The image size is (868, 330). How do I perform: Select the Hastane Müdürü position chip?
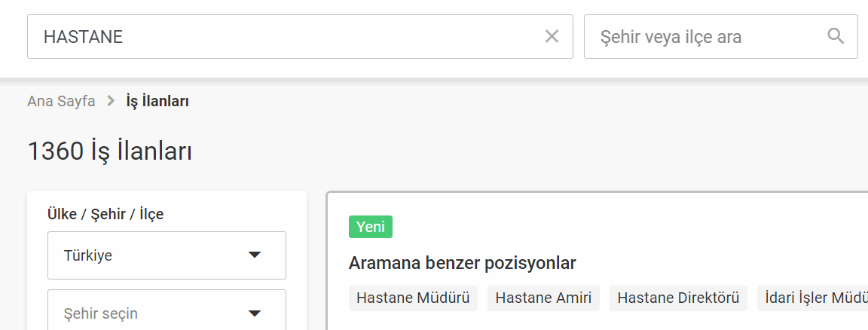coord(413,298)
